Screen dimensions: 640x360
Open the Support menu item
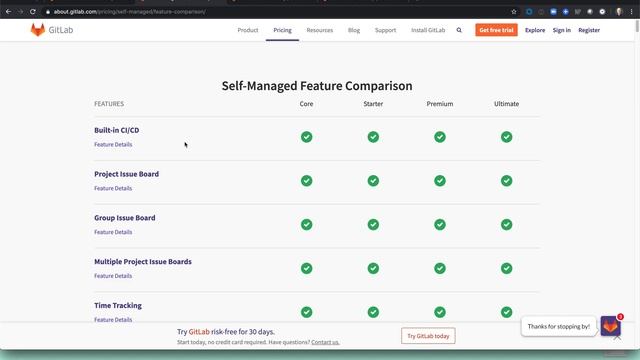[385, 30]
